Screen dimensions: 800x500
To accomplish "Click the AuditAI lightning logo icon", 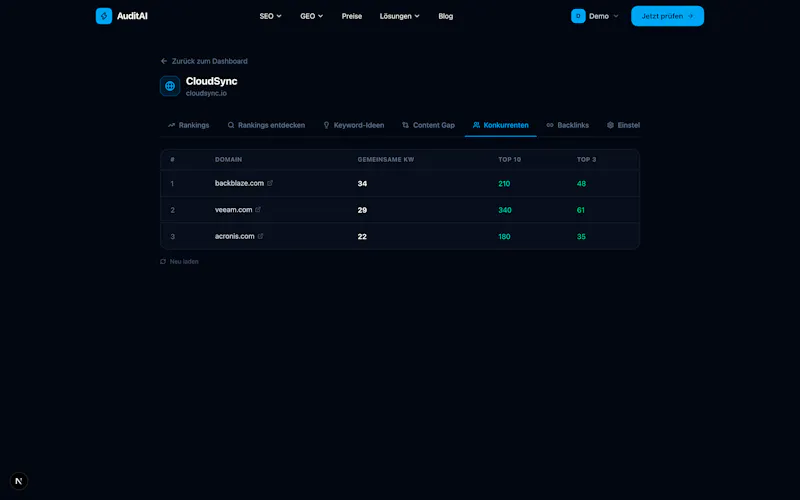I will (x=104, y=16).
